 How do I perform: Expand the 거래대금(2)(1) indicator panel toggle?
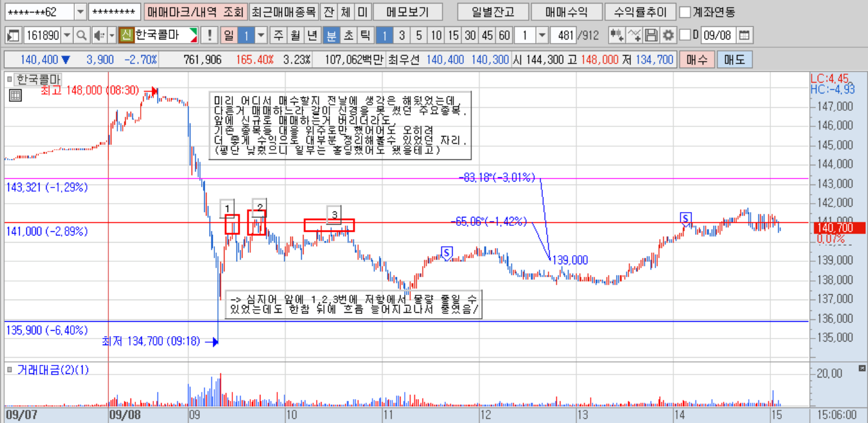[x=10, y=370]
